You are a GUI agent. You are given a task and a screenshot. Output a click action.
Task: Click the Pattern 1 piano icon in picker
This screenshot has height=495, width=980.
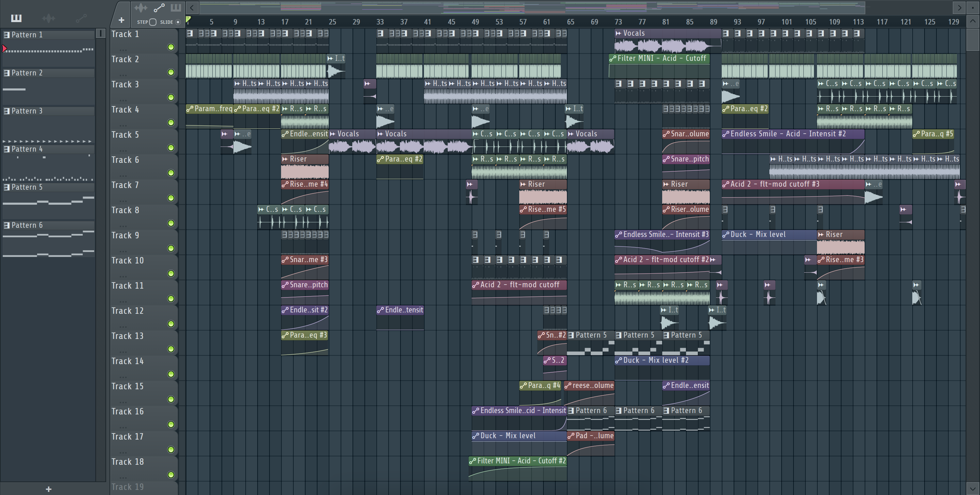pos(6,35)
